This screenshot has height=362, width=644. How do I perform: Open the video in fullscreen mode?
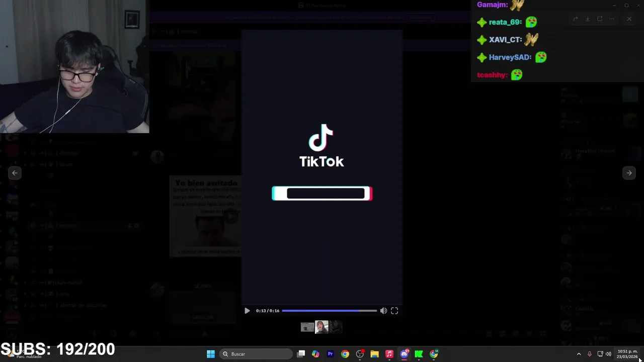tap(394, 311)
